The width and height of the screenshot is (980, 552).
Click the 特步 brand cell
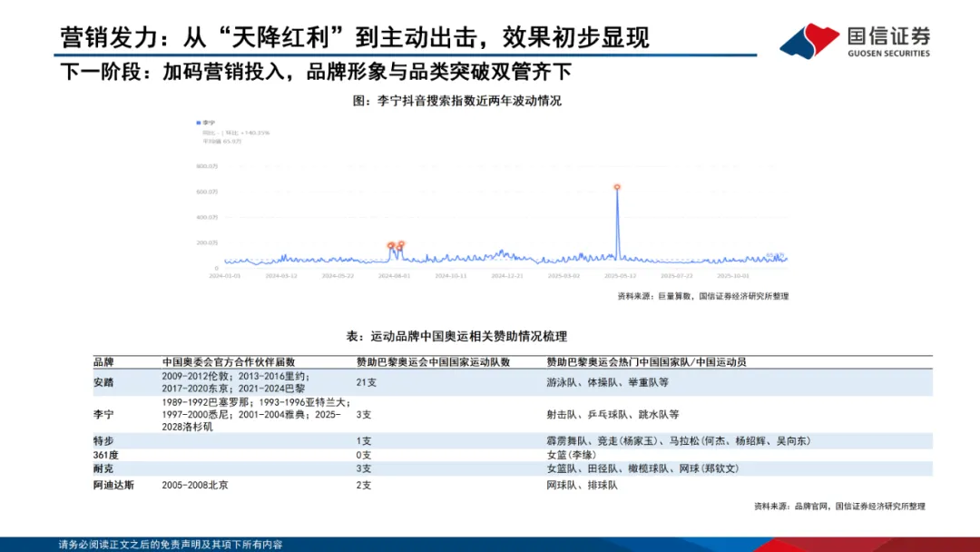click(103, 440)
